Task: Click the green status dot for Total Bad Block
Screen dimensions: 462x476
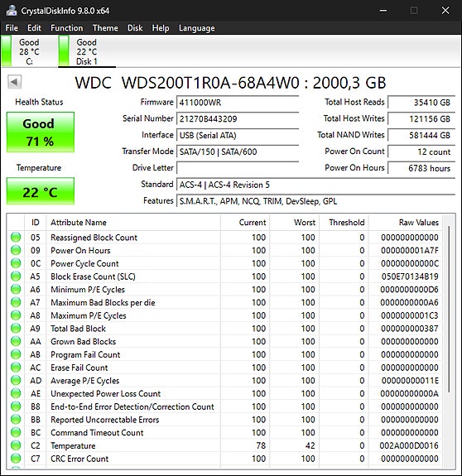Action: click(x=16, y=328)
